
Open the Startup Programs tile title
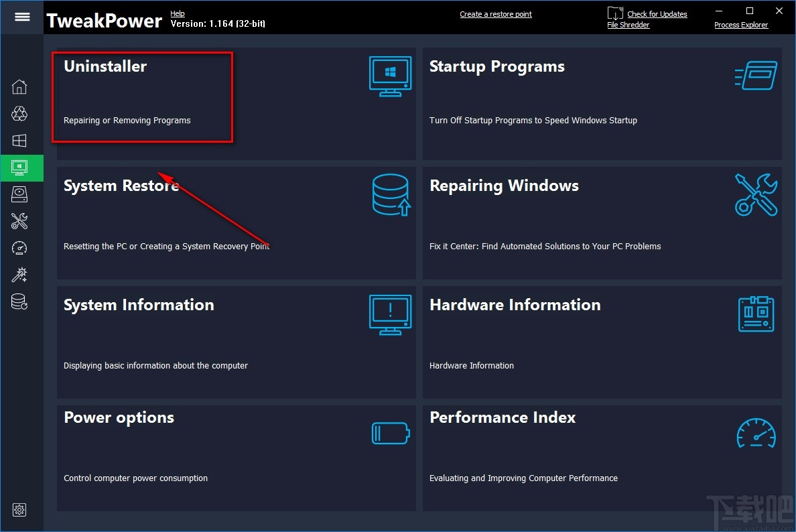496,66
